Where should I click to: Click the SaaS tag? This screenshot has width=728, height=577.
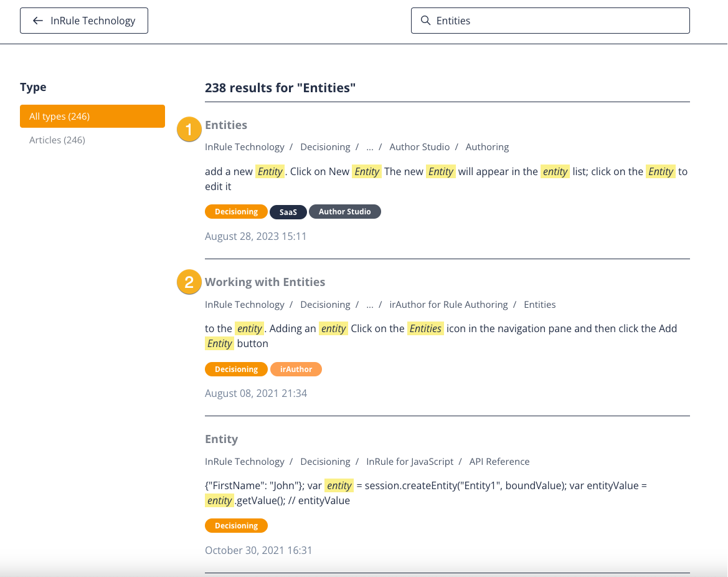(x=288, y=212)
